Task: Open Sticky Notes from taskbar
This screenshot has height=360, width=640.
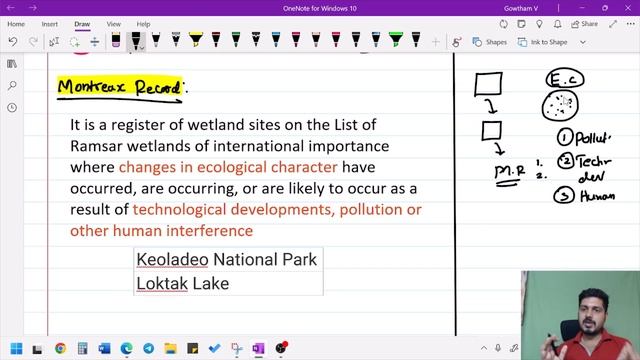Action: [x=193, y=348]
